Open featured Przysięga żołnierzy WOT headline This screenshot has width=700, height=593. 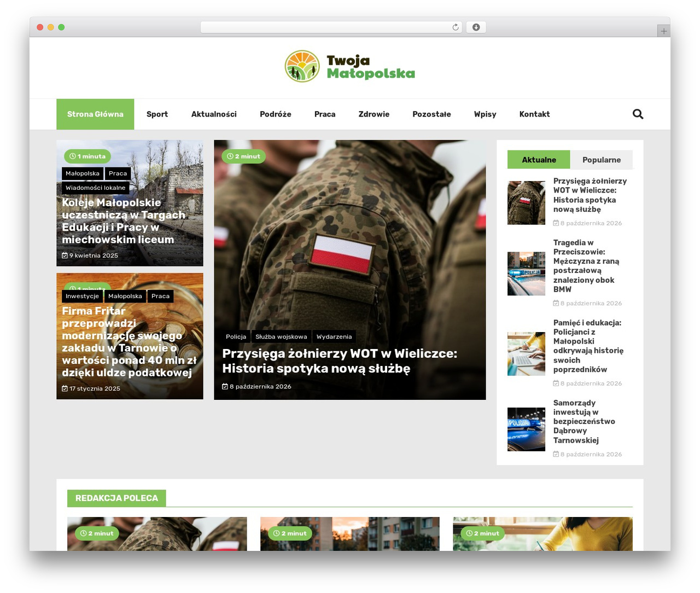(x=340, y=361)
